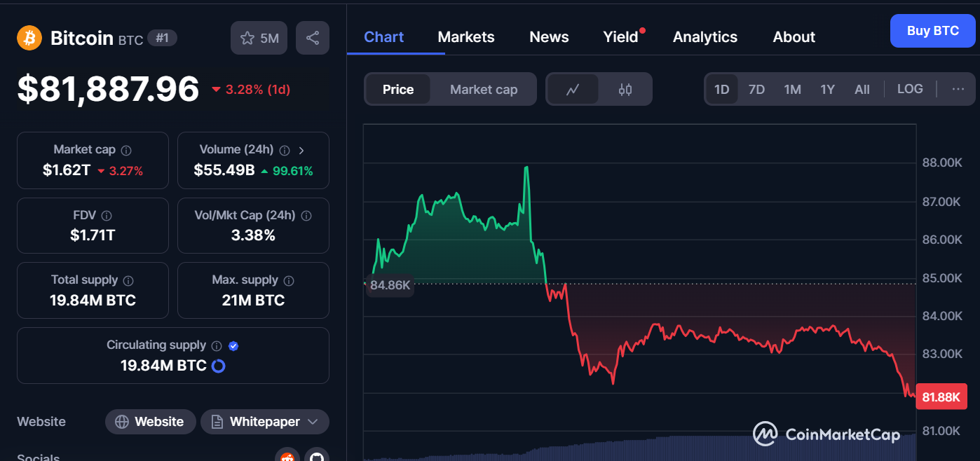This screenshot has width=980, height=461.
Task: Toggle LOG scale on chart
Action: click(x=910, y=89)
